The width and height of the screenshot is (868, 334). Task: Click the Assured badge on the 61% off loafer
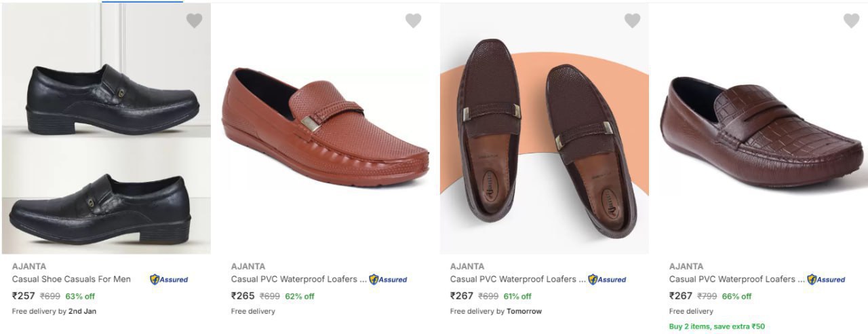pos(607,280)
